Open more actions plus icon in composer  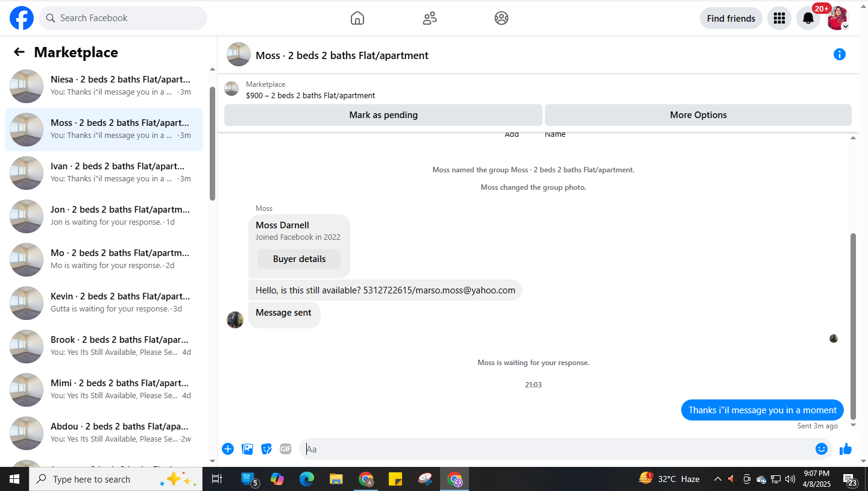[x=228, y=449]
